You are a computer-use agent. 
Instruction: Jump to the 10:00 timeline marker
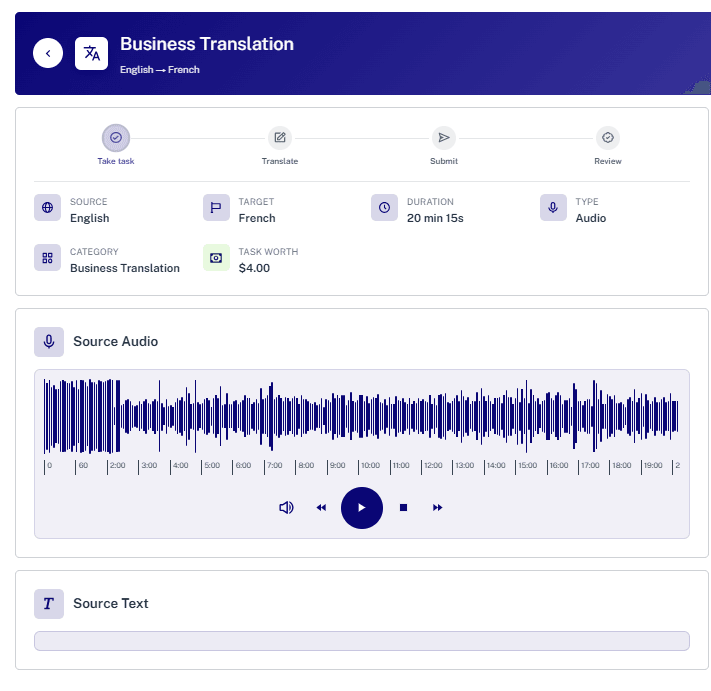click(370, 466)
